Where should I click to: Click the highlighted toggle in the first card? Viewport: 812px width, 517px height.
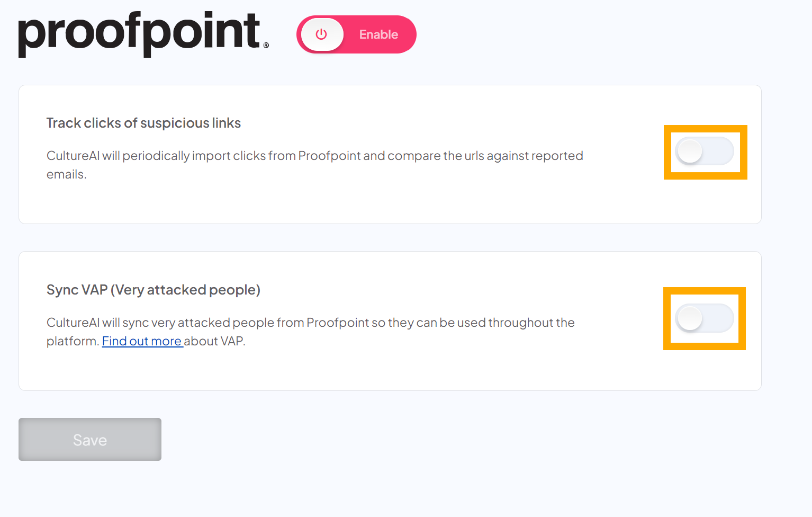(x=705, y=152)
